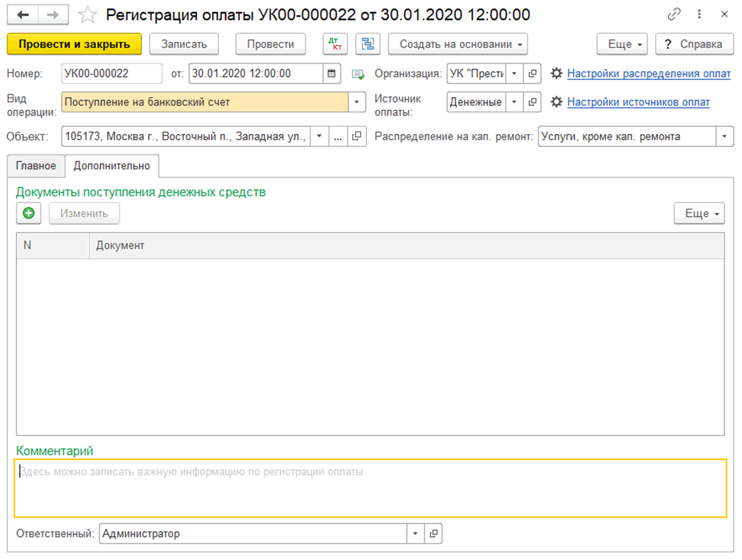Click in the Комментарий text area
Image resolution: width=742 pixels, height=560 pixels.
pyautogui.click(x=370, y=488)
